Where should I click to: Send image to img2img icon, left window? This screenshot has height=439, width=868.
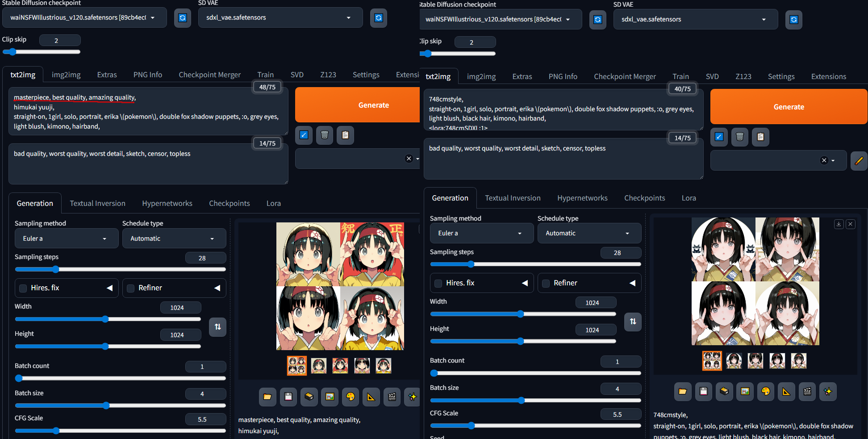[x=330, y=397]
